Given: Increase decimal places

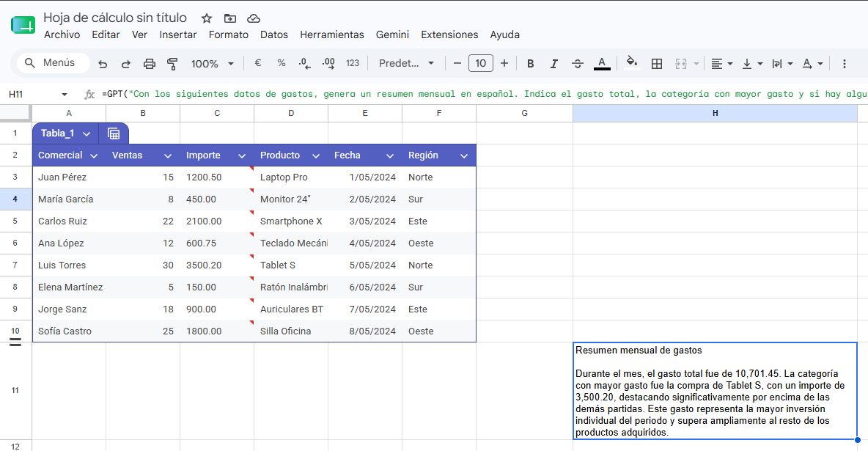Looking at the screenshot, I should pos(328,63).
